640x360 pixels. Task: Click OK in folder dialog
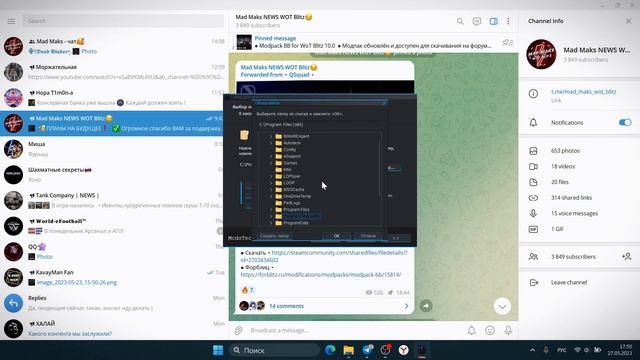[336, 236]
